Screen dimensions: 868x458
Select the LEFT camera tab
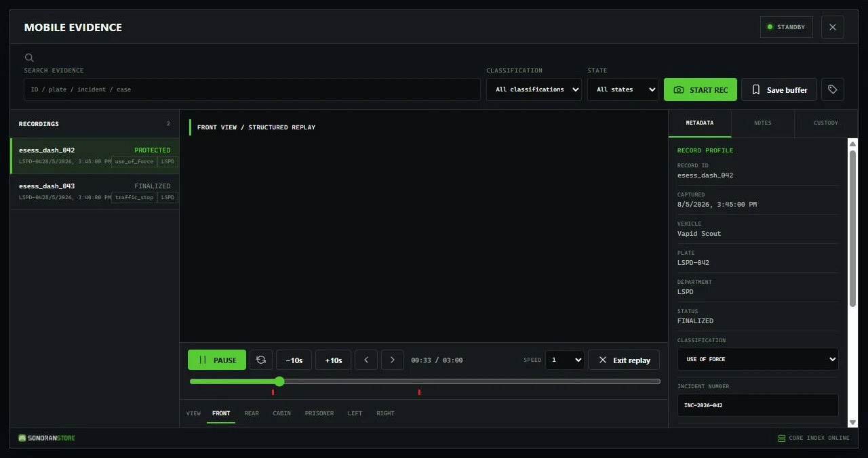coord(355,413)
